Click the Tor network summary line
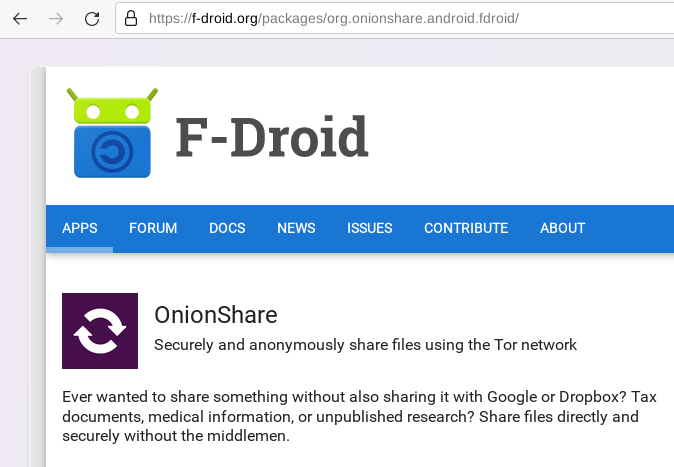Viewport: 674px width, 467px height. coord(365,345)
